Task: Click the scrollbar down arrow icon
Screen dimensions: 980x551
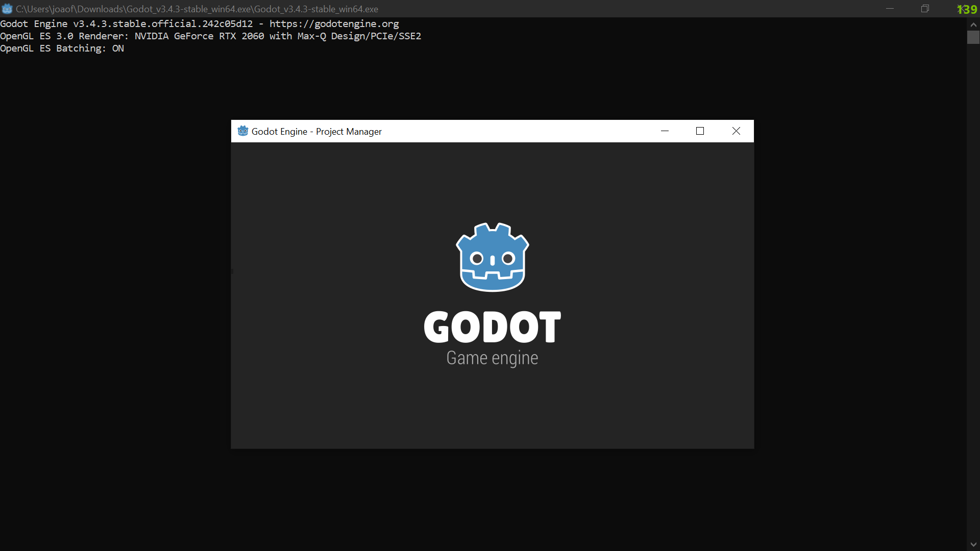Action: (974, 544)
